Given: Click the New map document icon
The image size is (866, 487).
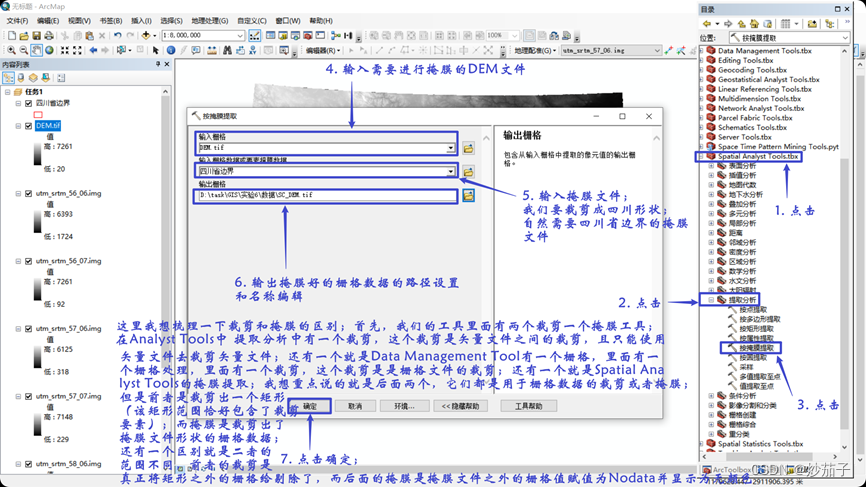Looking at the screenshot, I should click(12, 36).
